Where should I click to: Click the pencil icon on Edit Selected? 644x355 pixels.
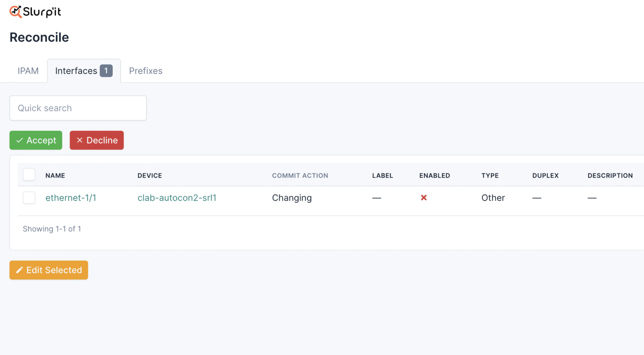(x=19, y=270)
